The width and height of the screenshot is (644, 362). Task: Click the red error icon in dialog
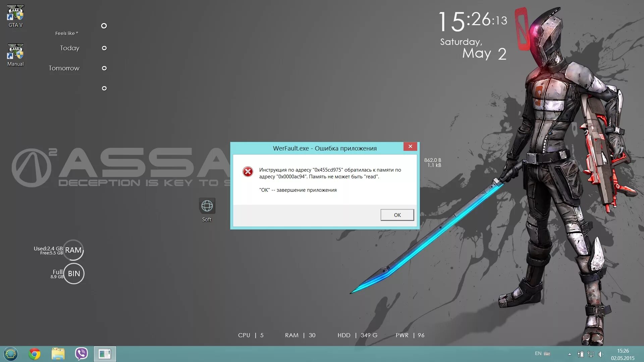pos(248,172)
